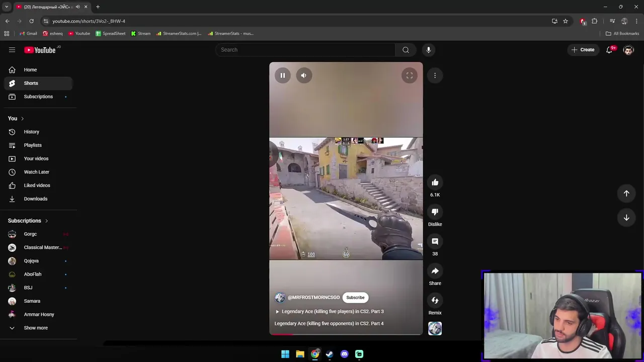Seek using the red Short progress bar

click(x=346, y=334)
